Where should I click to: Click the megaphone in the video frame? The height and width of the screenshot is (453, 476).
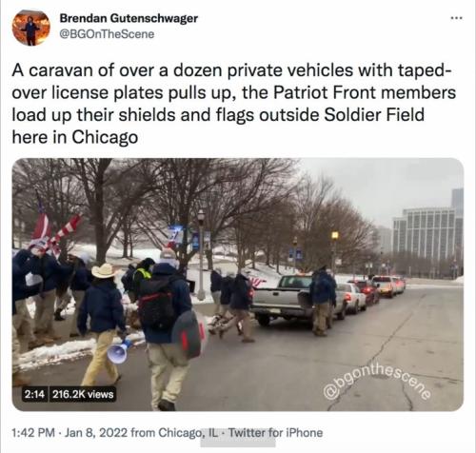(119, 351)
